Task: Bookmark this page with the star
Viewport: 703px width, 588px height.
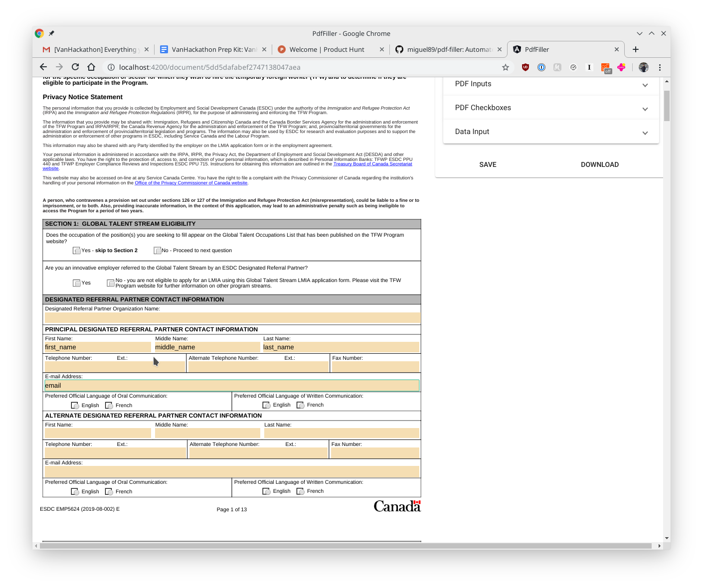Action: pos(506,67)
